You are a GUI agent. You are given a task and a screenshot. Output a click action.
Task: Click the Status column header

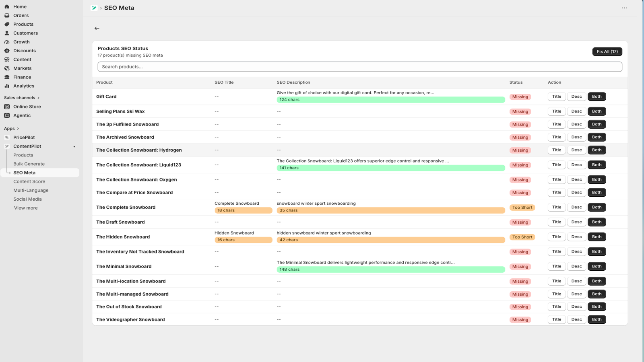point(516,82)
